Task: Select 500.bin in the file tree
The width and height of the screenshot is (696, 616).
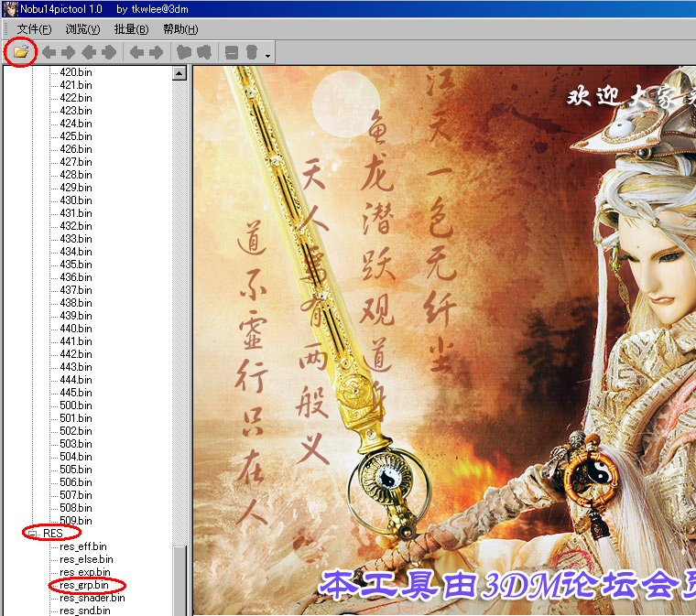Action: click(x=76, y=405)
